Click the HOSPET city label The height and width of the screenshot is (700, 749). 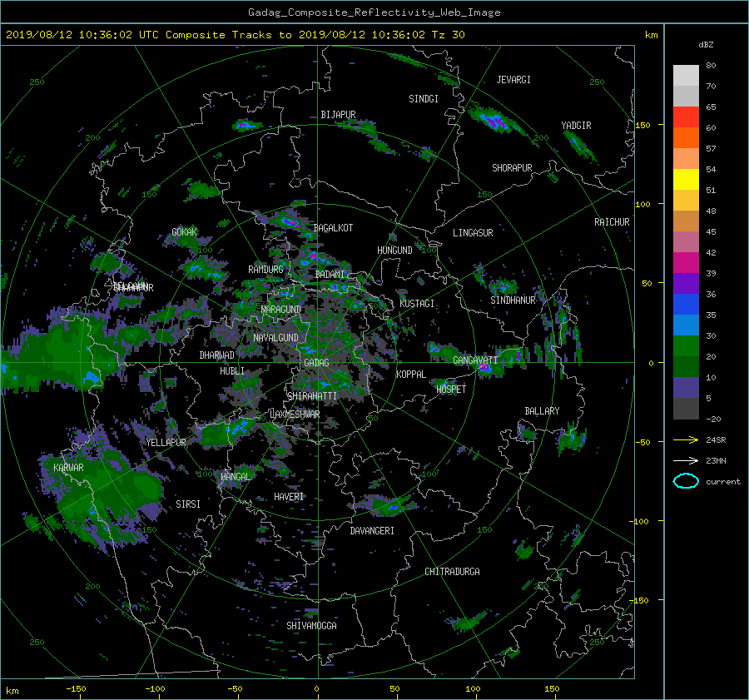click(451, 389)
